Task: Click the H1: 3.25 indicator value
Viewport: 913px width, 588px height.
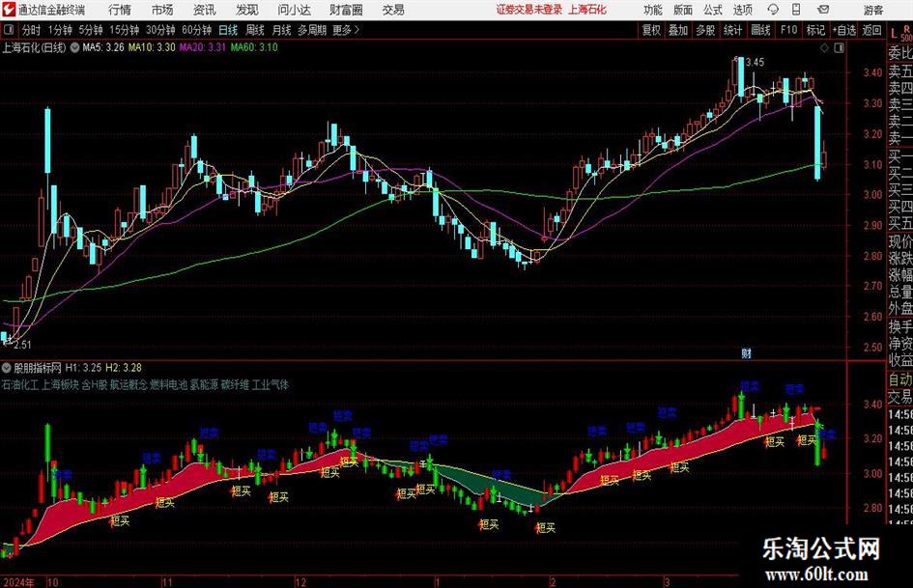Action: click(x=83, y=367)
